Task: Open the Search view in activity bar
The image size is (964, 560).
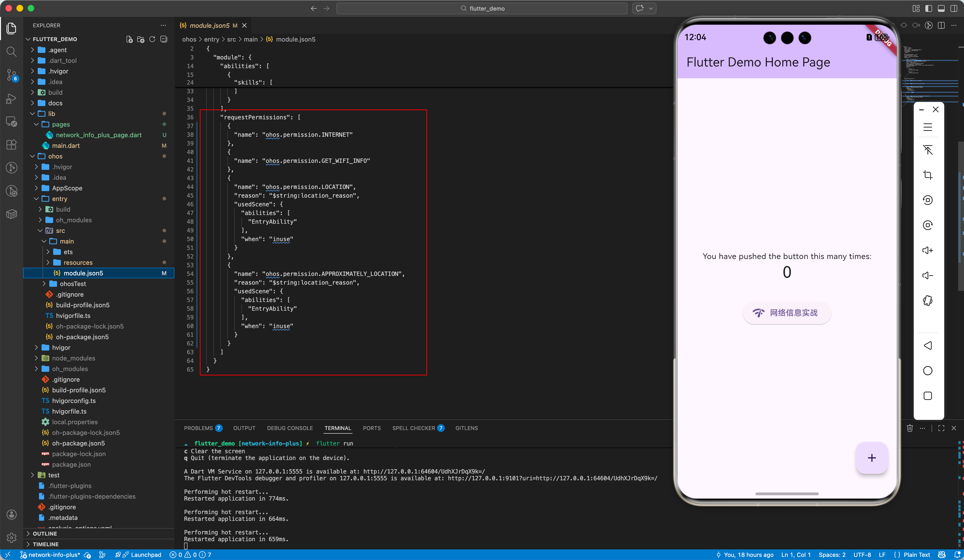Action: click(12, 52)
